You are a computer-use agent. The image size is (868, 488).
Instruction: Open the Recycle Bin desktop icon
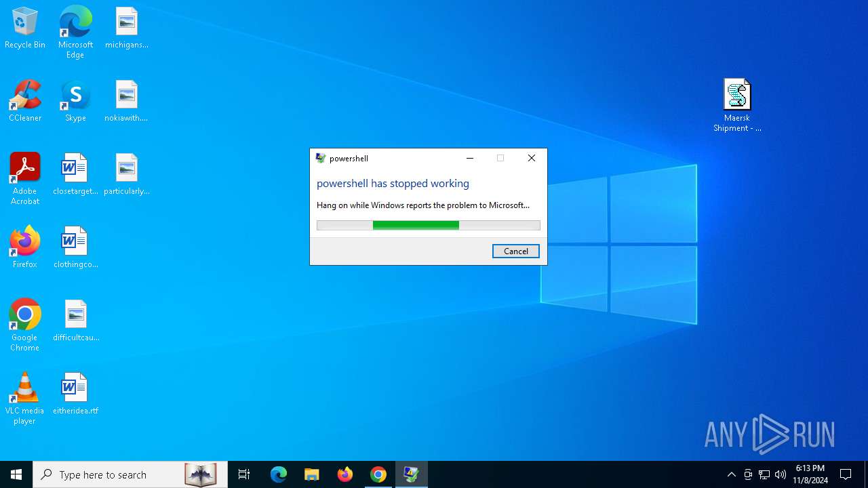25,28
